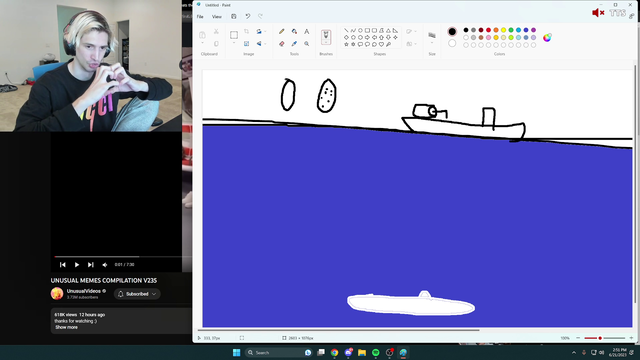
Task: Open the Size line thickness dropdown
Action: [x=432, y=43]
